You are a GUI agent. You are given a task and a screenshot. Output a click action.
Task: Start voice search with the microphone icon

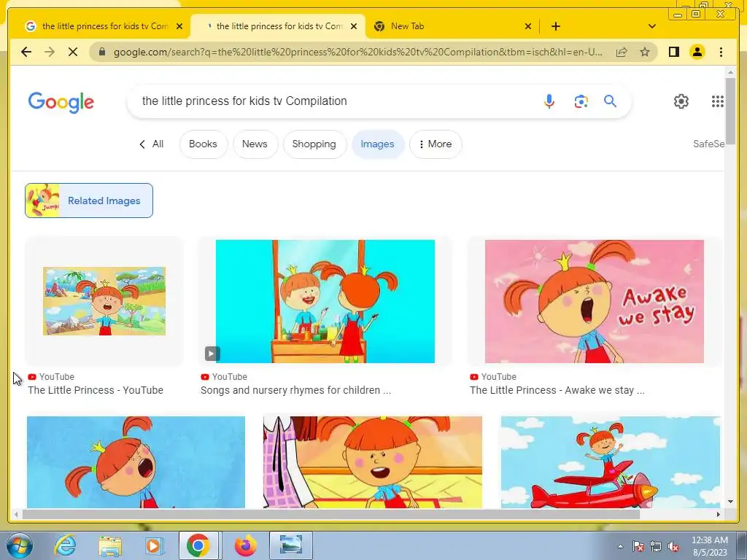click(x=549, y=101)
